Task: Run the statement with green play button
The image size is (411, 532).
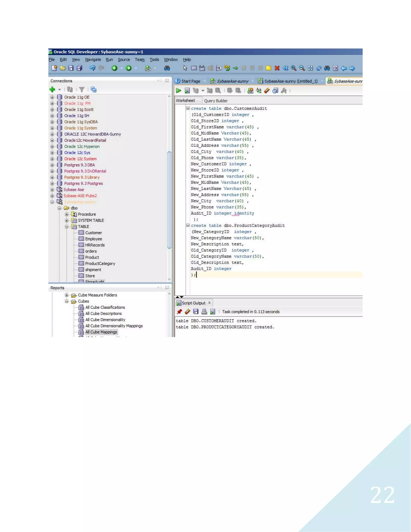Action: click(x=178, y=91)
